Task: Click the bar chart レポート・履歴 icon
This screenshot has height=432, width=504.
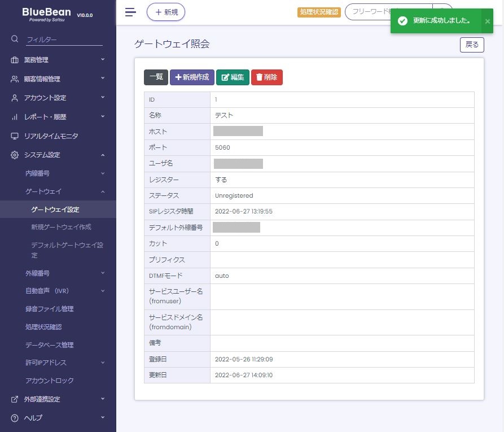Action: (x=15, y=117)
